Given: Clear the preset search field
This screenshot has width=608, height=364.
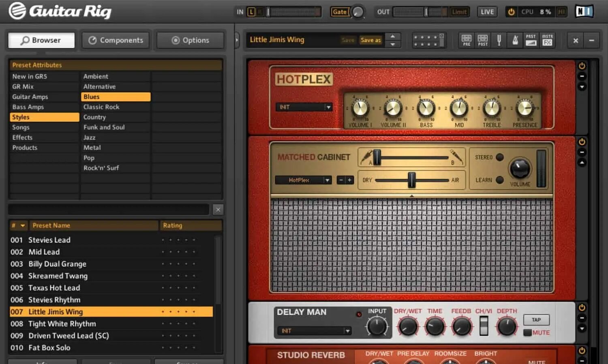Looking at the screenshot, I should (218, 209).
